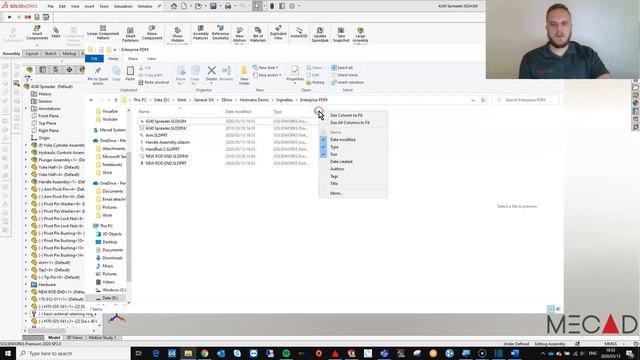Click Show Hidden Components icon
640x360 pixels.
point(178,35)
